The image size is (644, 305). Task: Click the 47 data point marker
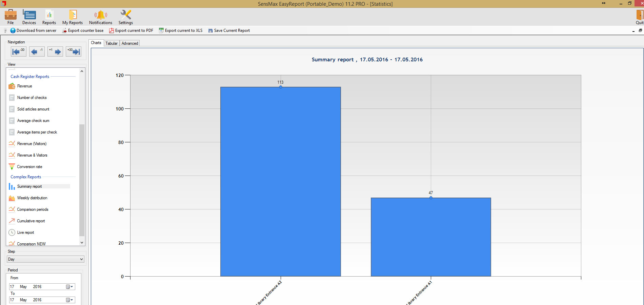tap(431, 198)
